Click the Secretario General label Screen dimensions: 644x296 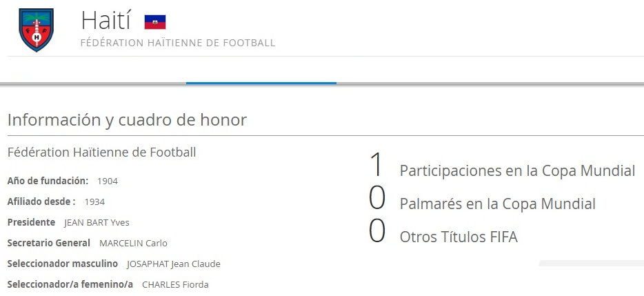(x=48, y=243)
